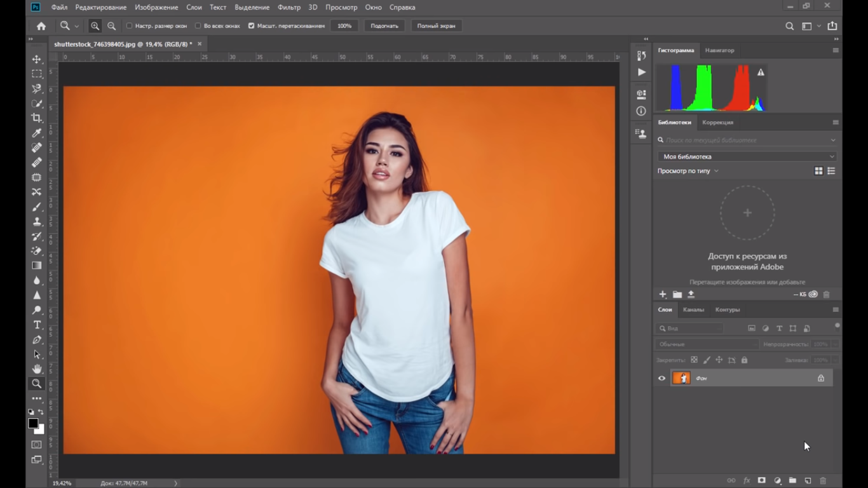Click the 'Подогнать' button

click(x=384, y=26)
